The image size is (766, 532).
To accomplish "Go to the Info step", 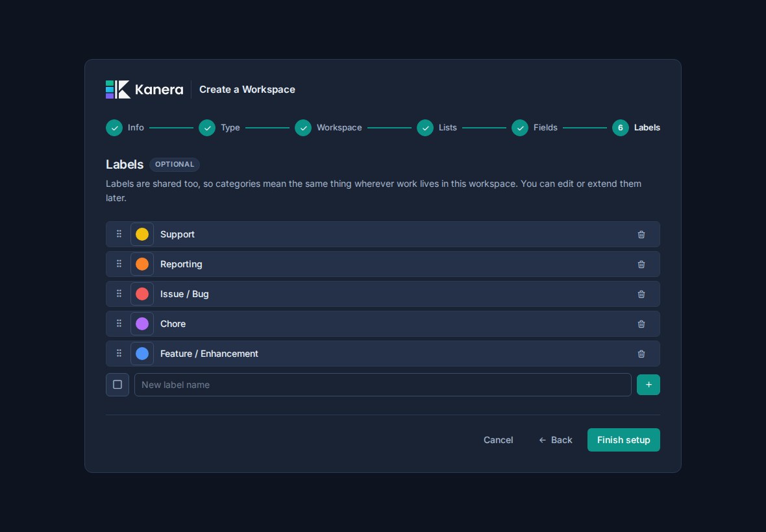I will (x=125, y=127).
